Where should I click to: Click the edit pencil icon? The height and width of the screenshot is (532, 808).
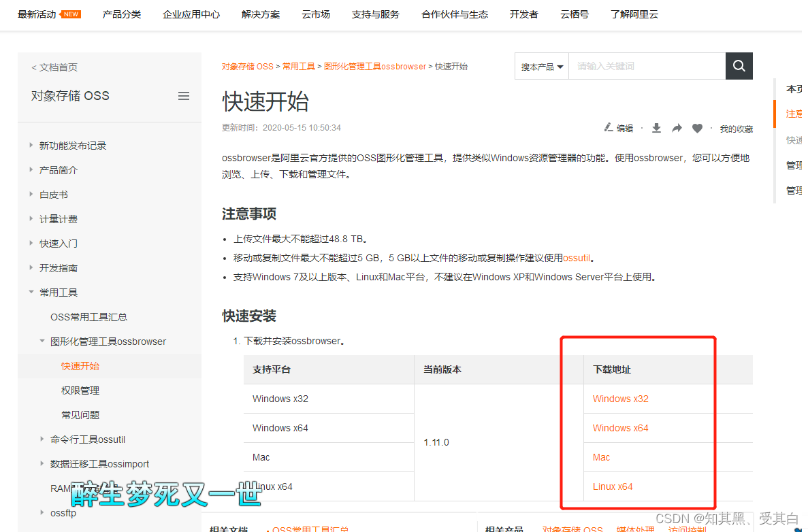608,127
